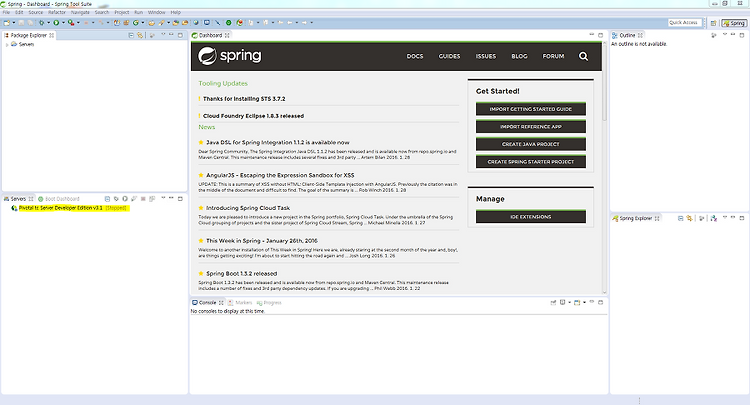Image resolution: width=750 pixels, height=405 pixels.
Task: Click the New wizard toolbar icon
Action: [6, 22]
